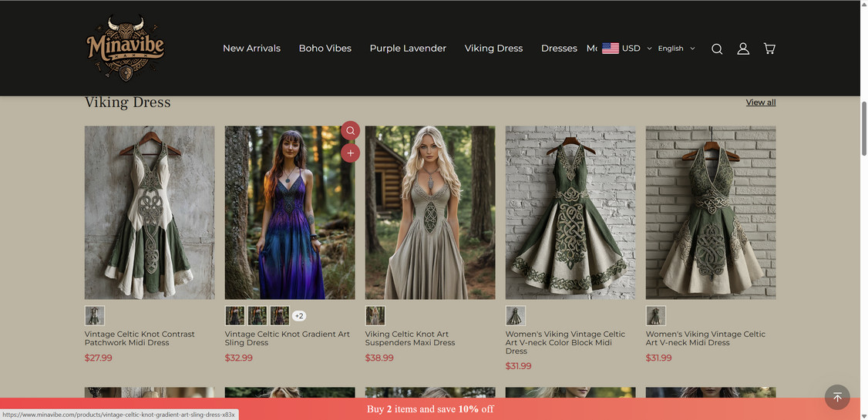
Task: Click quick view magnifier on Gradient Sling Dress
Action: click(x=351, y=130)
